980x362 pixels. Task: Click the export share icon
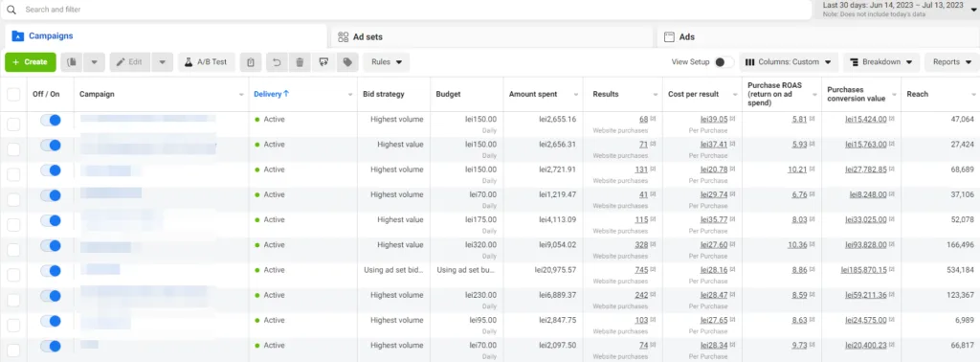click(323, 62)
